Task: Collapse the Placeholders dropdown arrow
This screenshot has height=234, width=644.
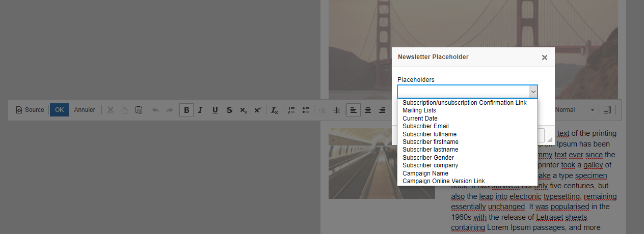Action: [x=533, y=92]
